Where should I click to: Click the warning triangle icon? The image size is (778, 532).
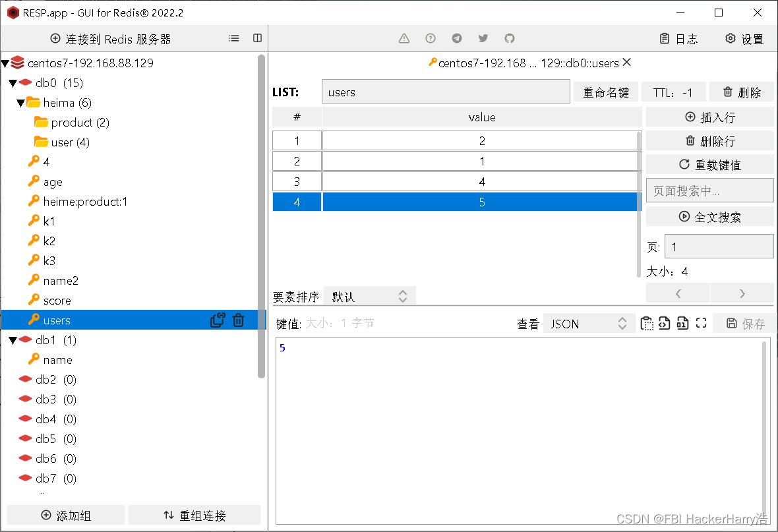click(404, 38)
